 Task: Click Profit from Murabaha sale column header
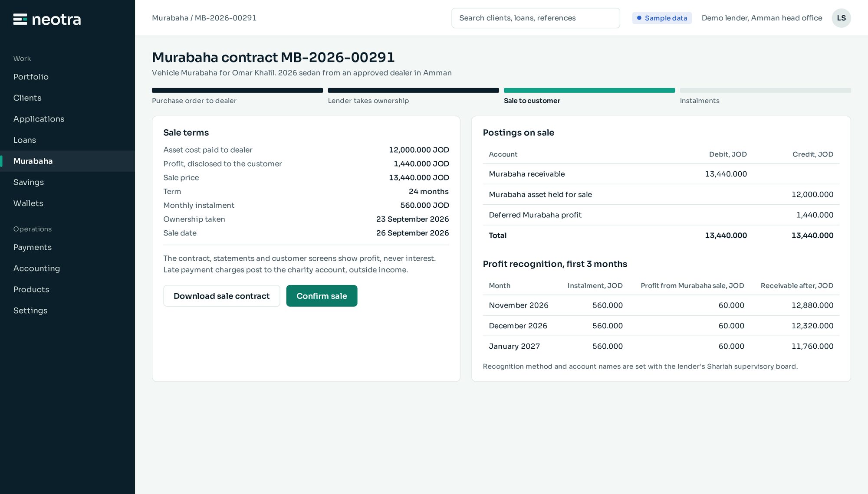pos(692,286)
